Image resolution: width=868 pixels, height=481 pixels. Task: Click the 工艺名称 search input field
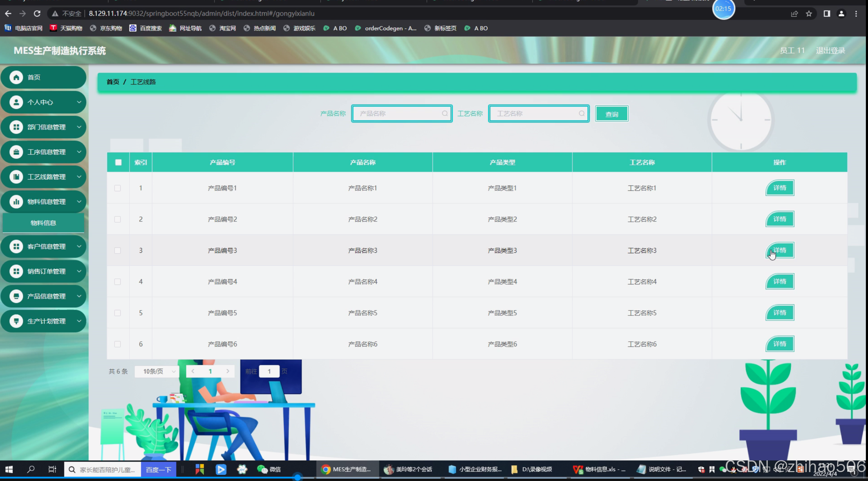point(535,114)
